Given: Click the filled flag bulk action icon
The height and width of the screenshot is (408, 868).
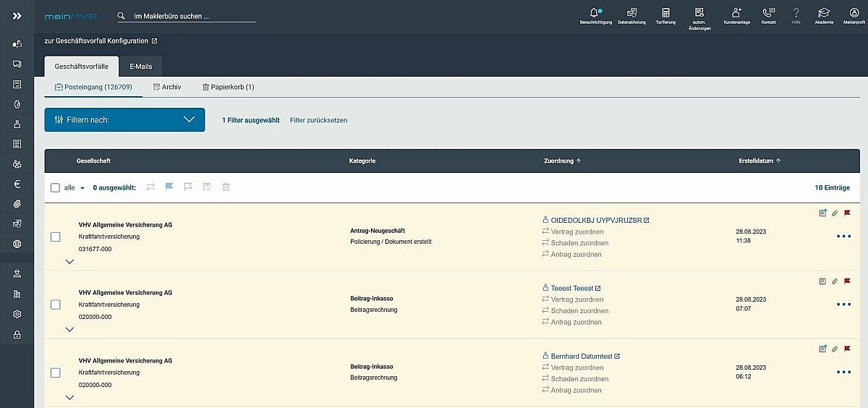Looking at the screenshot, I should coord(169,187).
